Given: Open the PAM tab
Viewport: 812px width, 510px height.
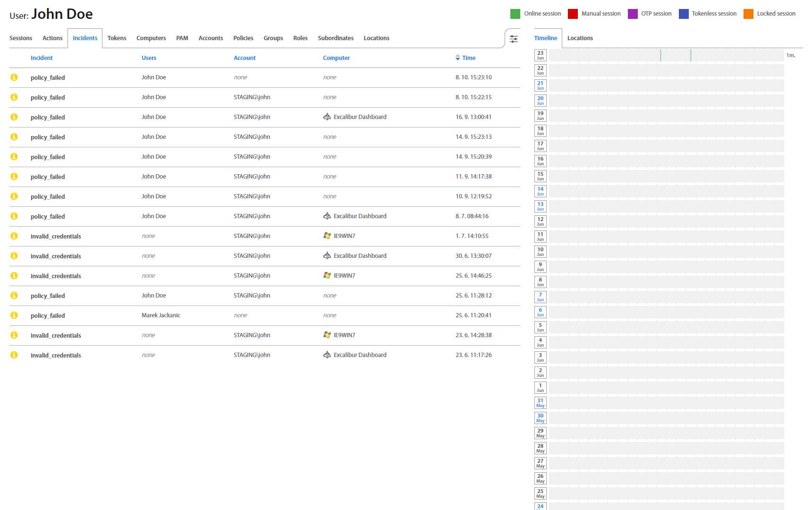Looking at the screenshot, I should point(182,38).
